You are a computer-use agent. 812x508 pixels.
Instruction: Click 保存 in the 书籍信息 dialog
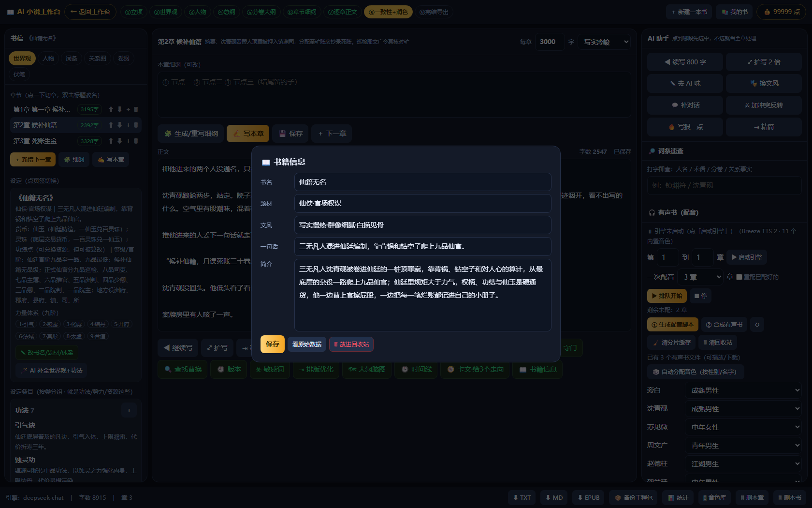[273, 344]
